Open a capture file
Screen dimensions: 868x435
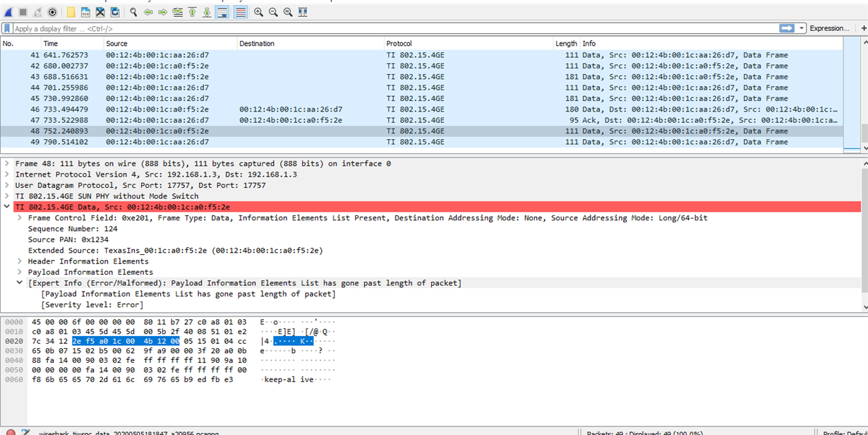coord(71,12)
